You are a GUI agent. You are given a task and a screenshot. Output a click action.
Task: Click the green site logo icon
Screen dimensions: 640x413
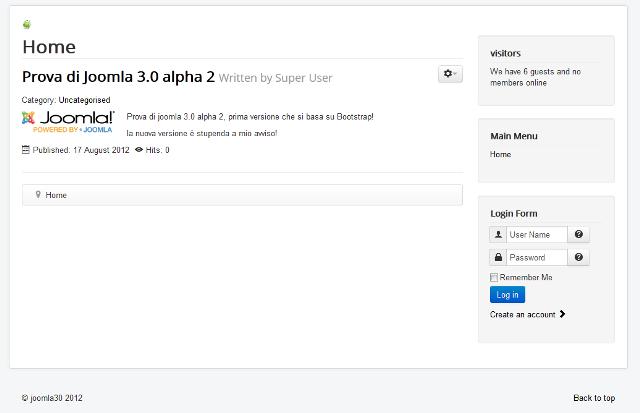coord(27,24)
